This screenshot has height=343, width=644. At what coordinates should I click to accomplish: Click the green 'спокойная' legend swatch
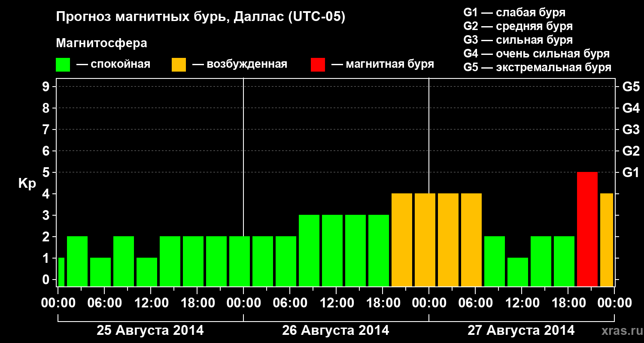click(x=63, y=65)
